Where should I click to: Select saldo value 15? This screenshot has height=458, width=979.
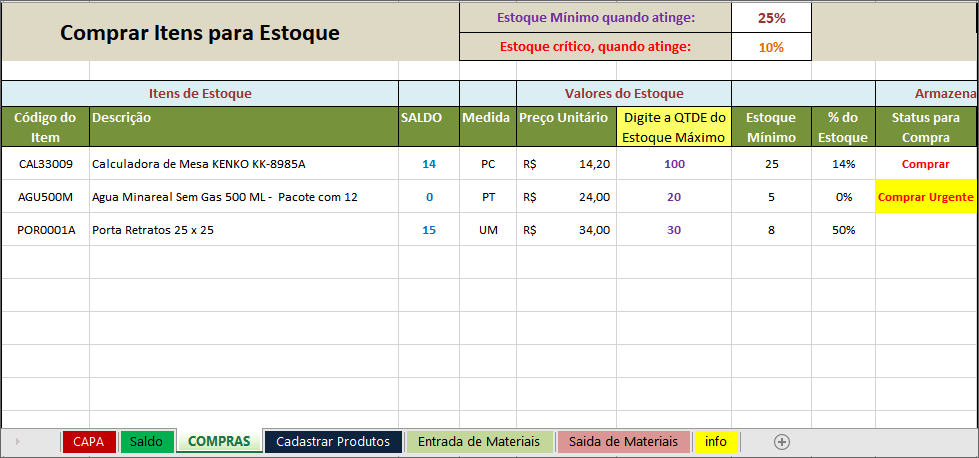(x=429, y=230)
